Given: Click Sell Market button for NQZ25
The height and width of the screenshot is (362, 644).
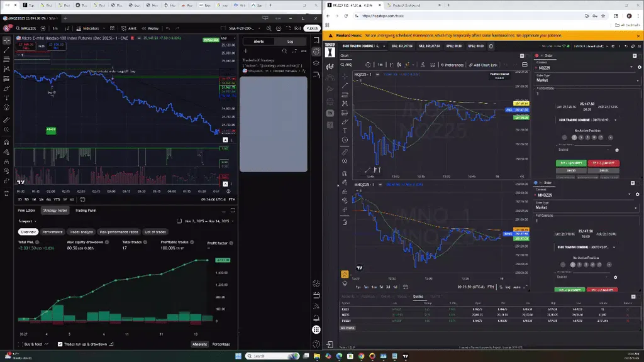Looking at the screenshot, I should point(603,163).
